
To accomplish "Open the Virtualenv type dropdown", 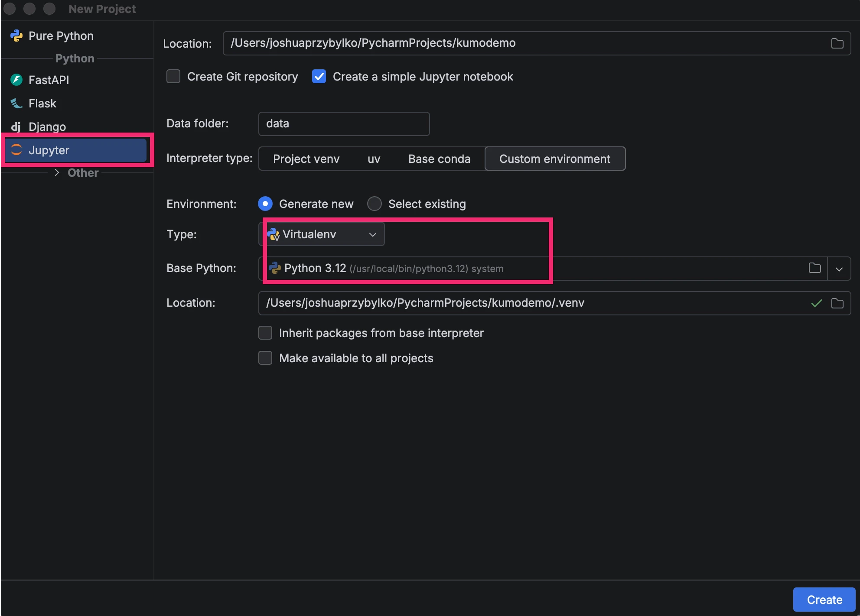I will click(322, 234).
